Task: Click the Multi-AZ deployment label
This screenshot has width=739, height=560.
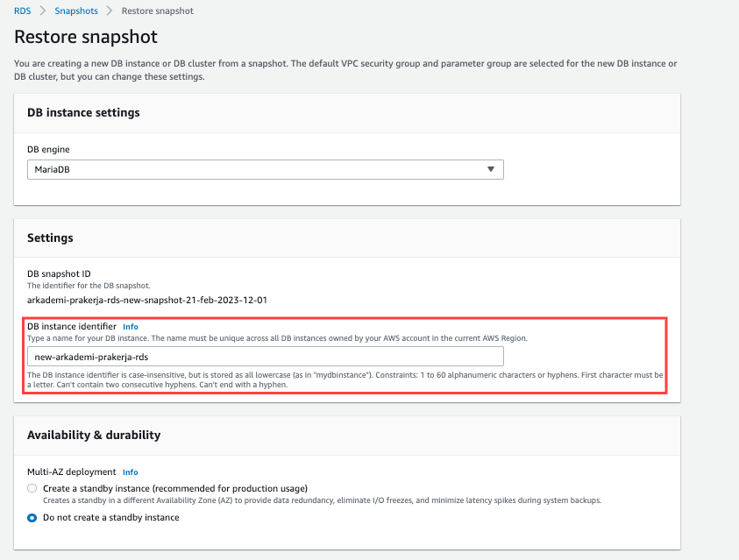Action: (x=72, y=472)
